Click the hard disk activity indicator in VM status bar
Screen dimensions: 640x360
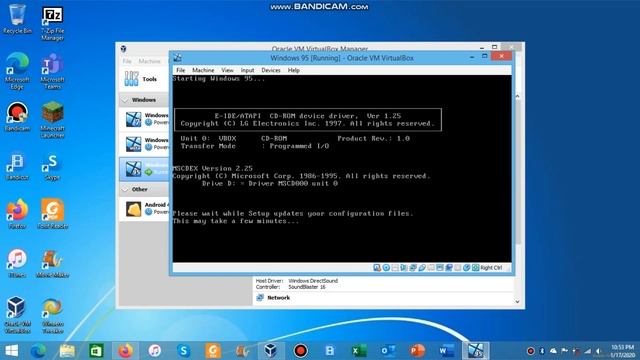(377, 268)
